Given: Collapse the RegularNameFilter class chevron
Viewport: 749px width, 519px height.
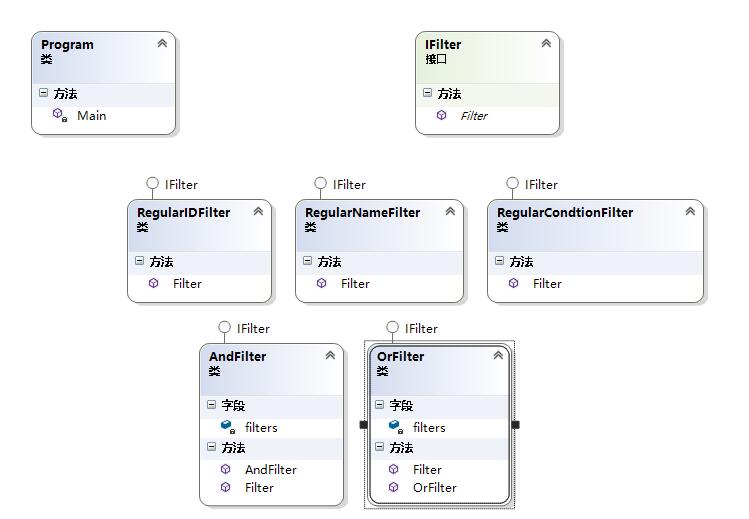Looking at the screenshot, I should (450, 211).
